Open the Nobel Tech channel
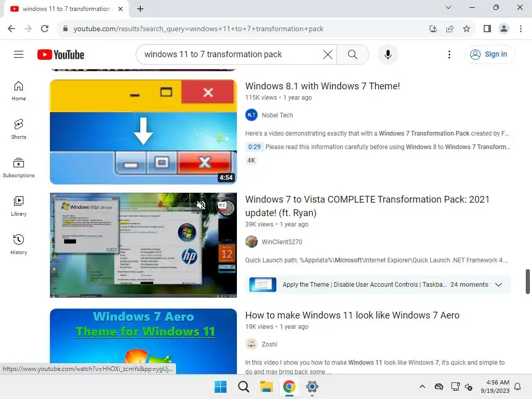Image resolution: width=532 pixels, height=399 pixels. [x=277, y=115]
